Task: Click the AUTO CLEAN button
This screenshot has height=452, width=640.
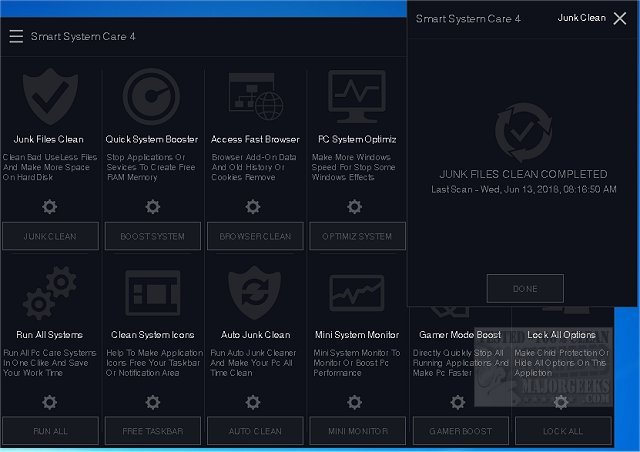Action: (255, 431)
